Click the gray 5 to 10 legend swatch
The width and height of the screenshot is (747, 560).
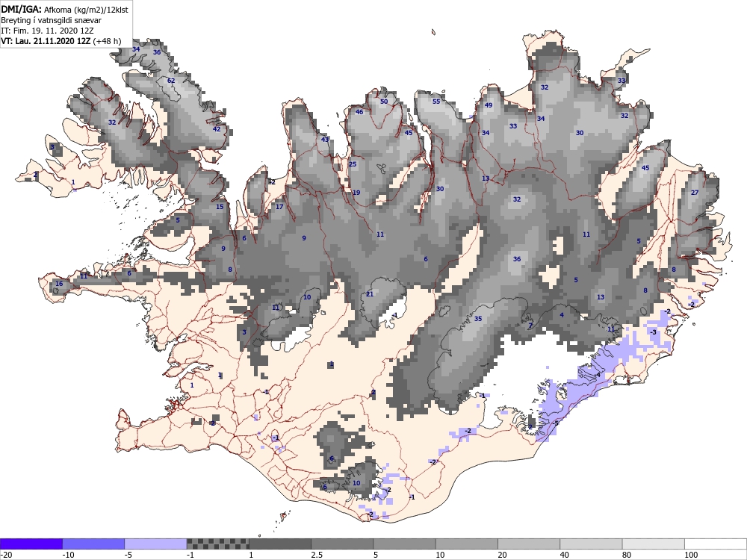404,544
